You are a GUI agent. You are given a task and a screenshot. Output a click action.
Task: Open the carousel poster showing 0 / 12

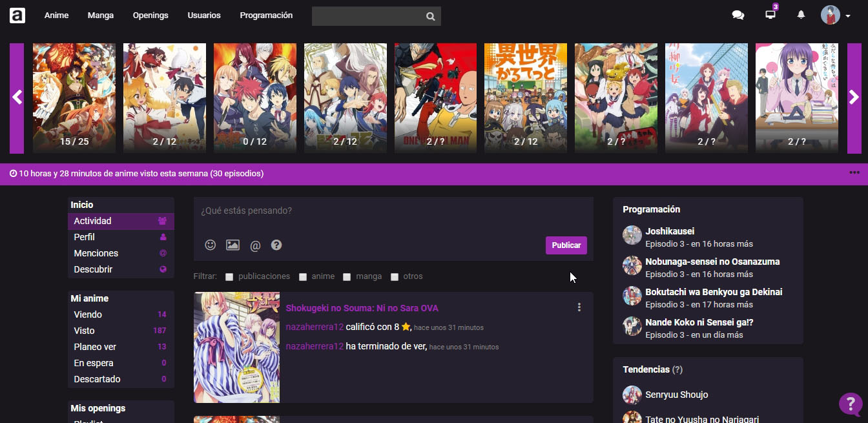pos(255,98)
